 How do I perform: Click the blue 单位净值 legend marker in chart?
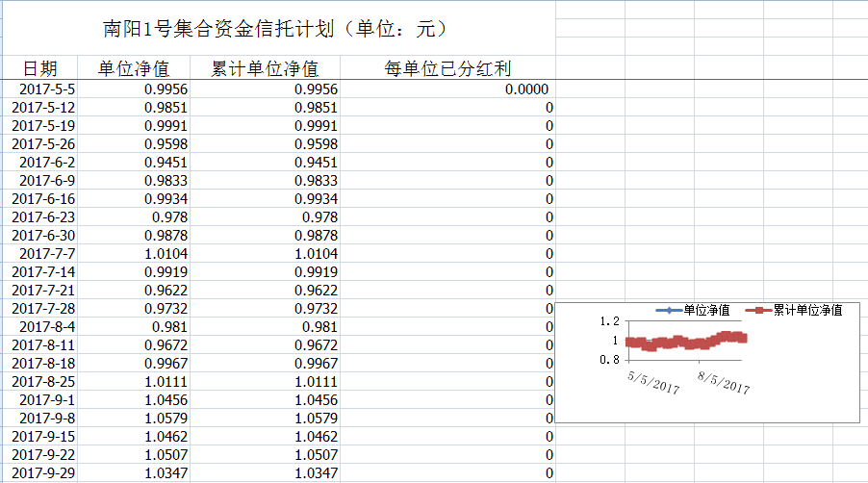[668, 310]
